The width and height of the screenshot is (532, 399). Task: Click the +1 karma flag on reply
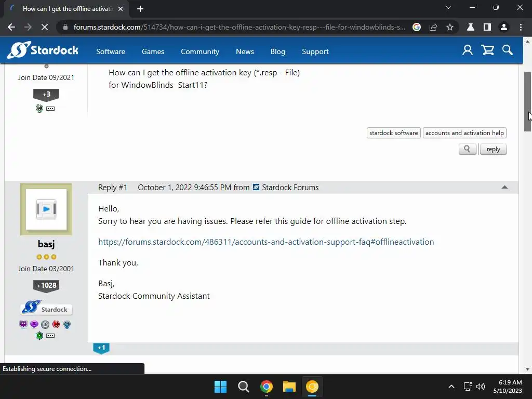point(101,349)
